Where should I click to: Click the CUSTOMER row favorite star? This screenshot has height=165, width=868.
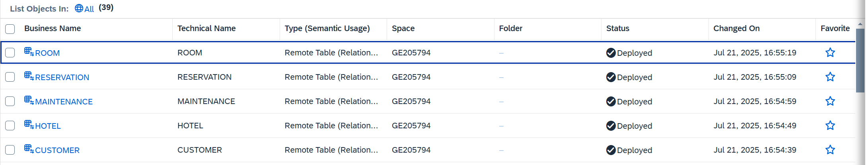830,150
